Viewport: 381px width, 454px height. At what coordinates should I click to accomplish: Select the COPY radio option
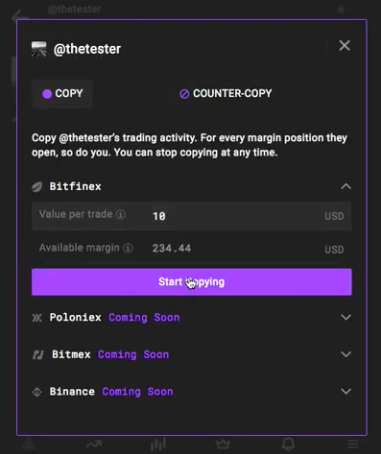click(62, 94)
